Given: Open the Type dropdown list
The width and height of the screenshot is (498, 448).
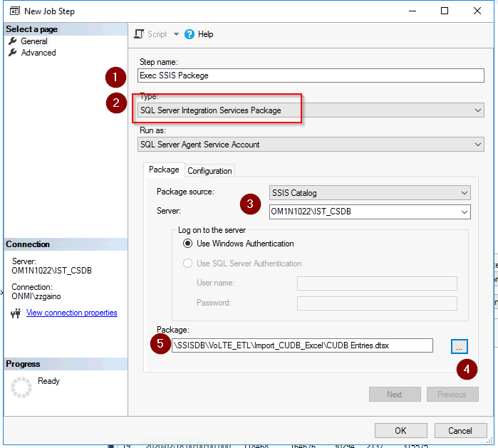Looking at the screenshot, I should click(x=311, y=110).
